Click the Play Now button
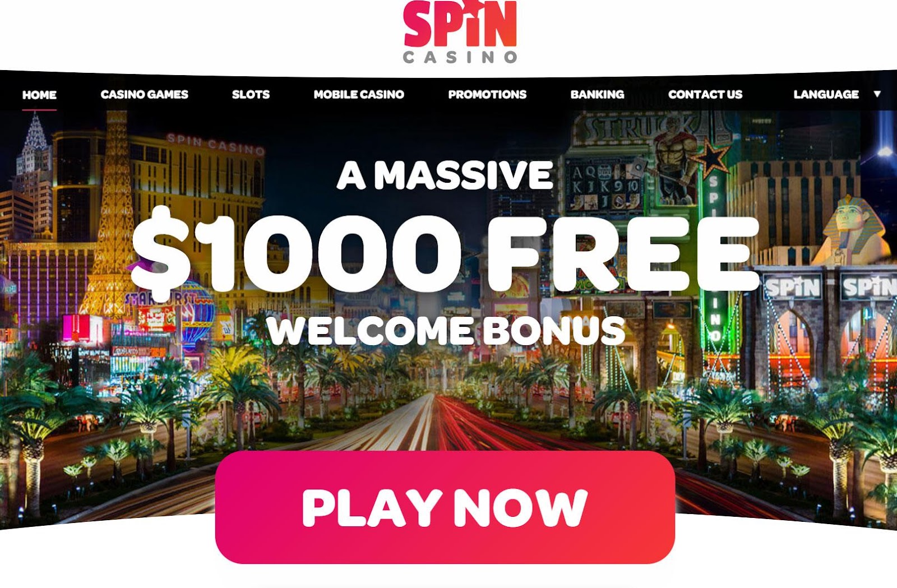The image size is (897, 588). [445, 507]
